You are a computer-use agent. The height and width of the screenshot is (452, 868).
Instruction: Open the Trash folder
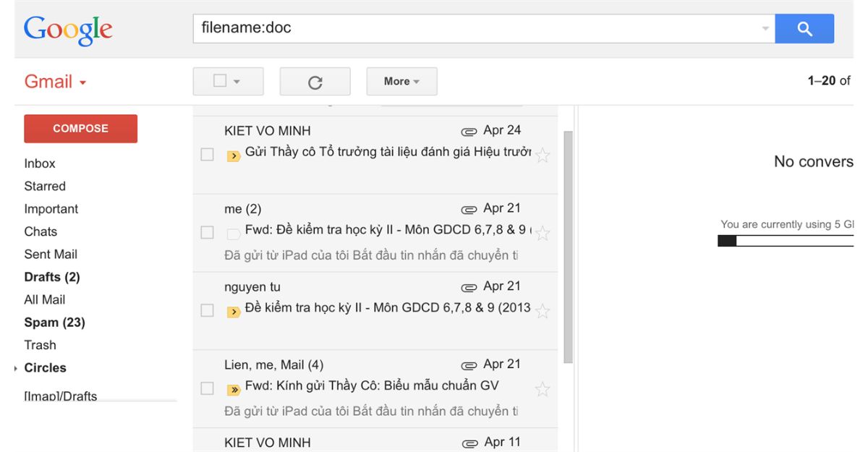point(40,345)
